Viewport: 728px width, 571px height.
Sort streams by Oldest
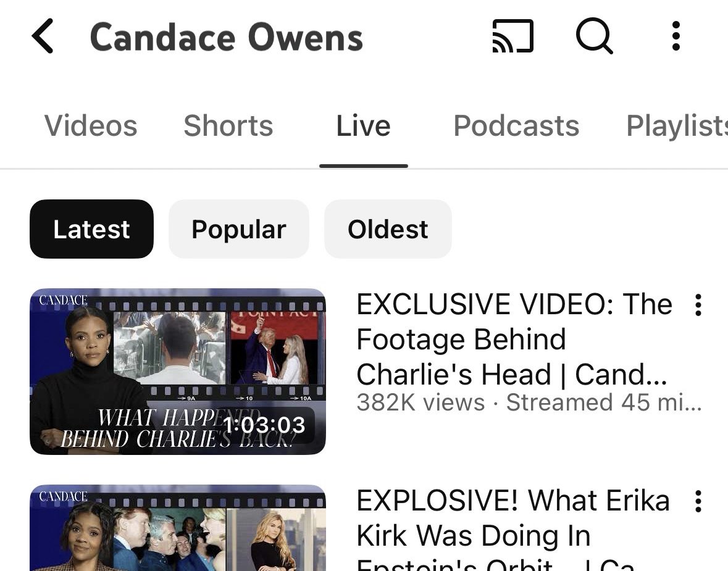point(388,229)
